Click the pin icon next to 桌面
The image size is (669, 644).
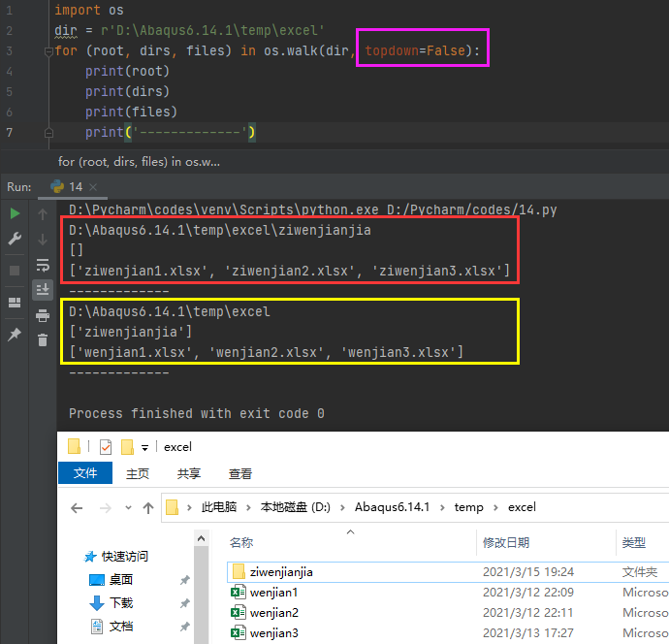(185, 580)
